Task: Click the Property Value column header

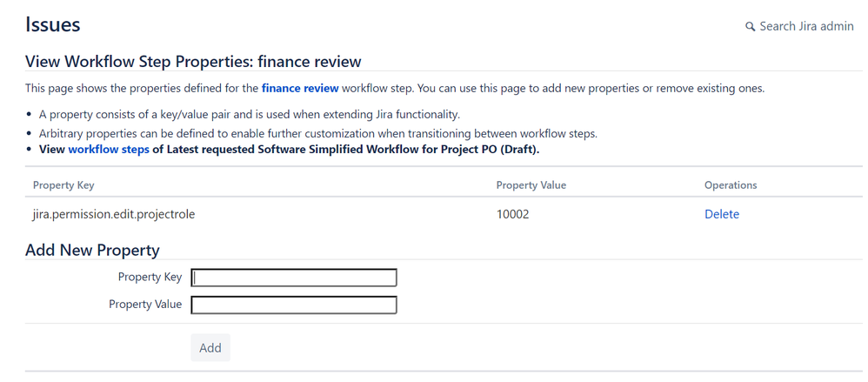Action: point(531,185)
